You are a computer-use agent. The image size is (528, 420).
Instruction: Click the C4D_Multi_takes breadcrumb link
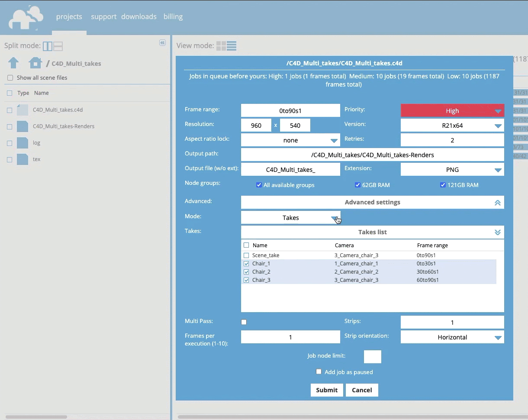pos(76,64)
